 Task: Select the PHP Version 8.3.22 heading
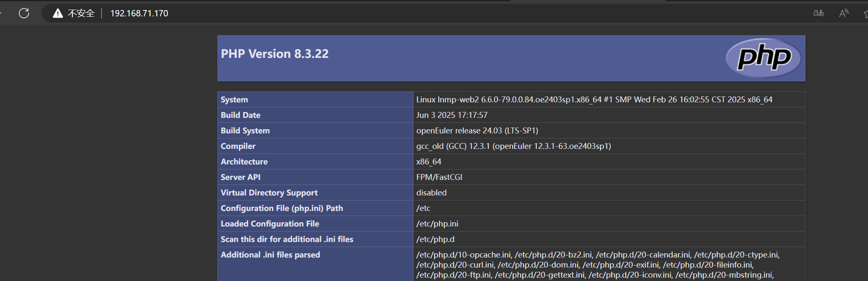pos(275,54)
